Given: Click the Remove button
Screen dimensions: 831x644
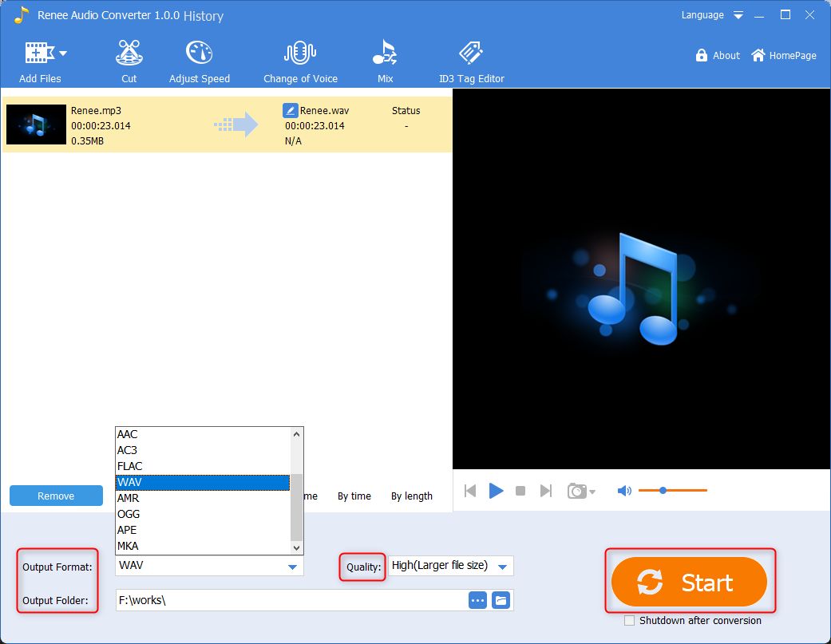Looking at the screenshot, I should pyautogui.click(x=56, y=496).
